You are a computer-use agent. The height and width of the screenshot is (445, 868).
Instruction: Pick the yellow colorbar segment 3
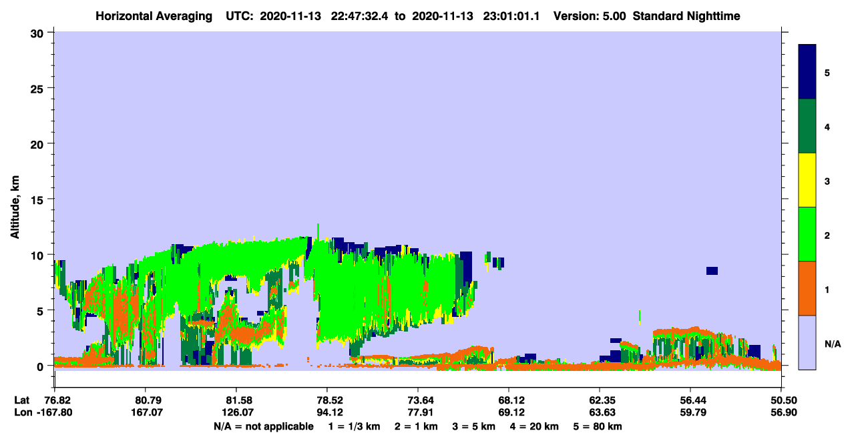coord(807,180)
